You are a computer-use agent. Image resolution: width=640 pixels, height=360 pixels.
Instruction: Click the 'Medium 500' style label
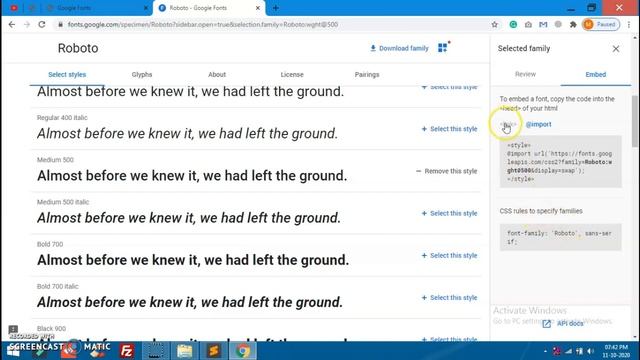point(55,160)
